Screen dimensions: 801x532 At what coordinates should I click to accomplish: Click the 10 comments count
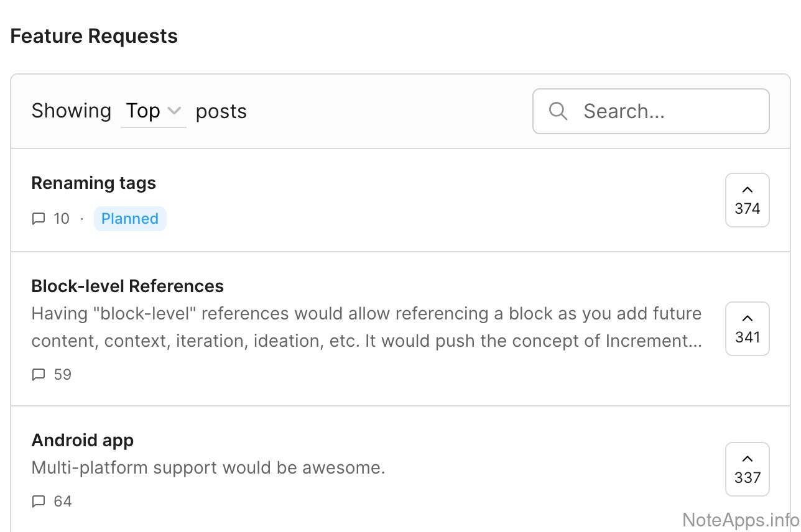(62, 219)
